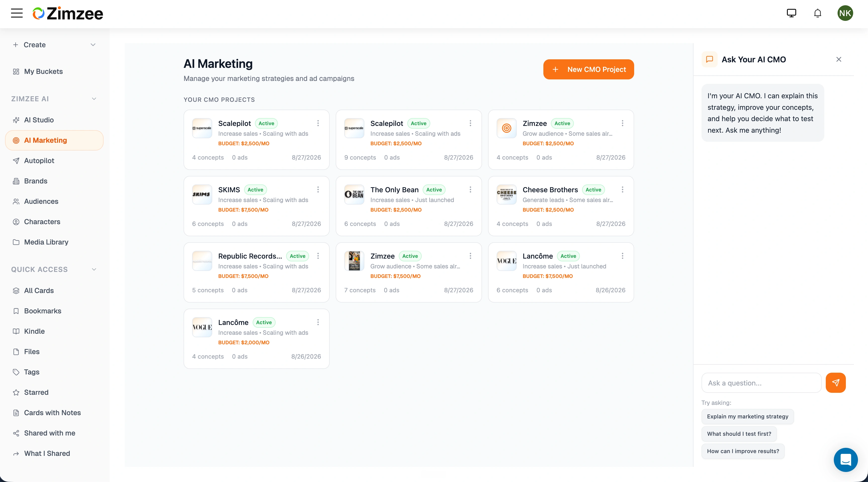The height and width of the screenshot is (482, 868).
Task: Open options menu for 9-concept Scalepilot project
Action: tap(470, 123)
